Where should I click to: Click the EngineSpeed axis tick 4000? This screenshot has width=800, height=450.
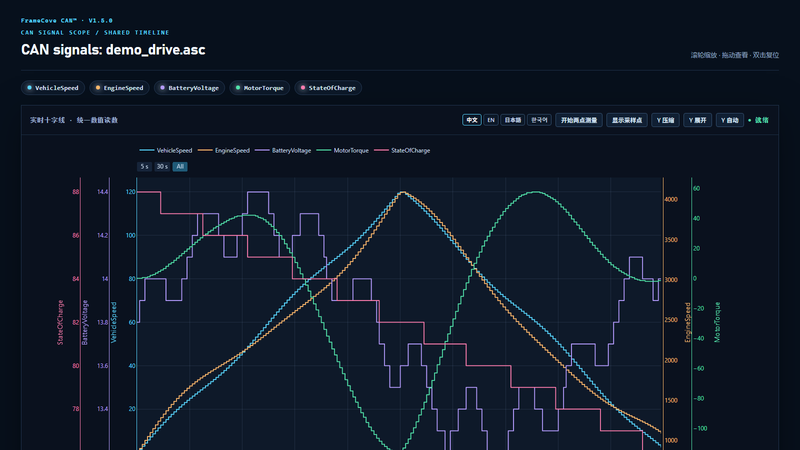[671, 199]
